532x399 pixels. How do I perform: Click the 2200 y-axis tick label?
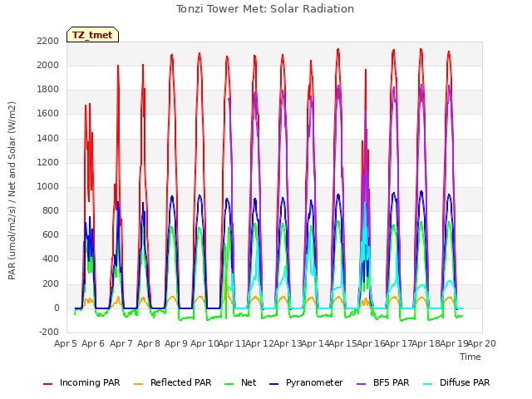click(x=48, y=41)
